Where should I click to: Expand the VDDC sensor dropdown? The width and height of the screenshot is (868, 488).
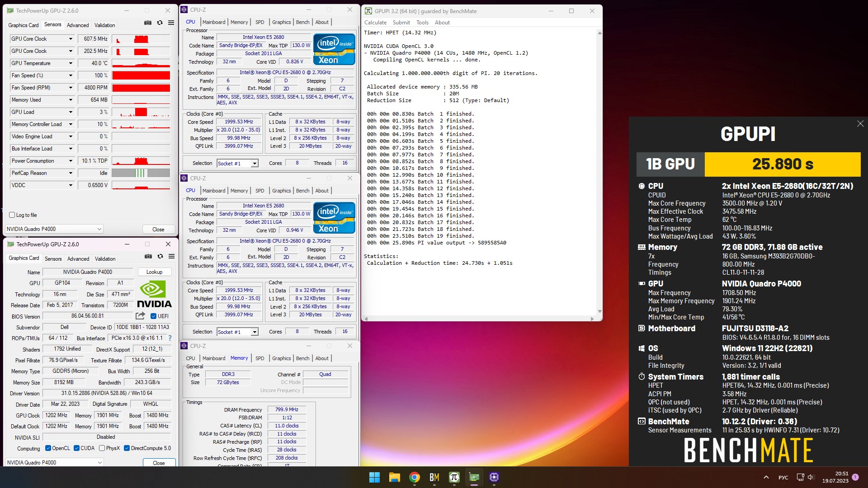tap(71, 185)
